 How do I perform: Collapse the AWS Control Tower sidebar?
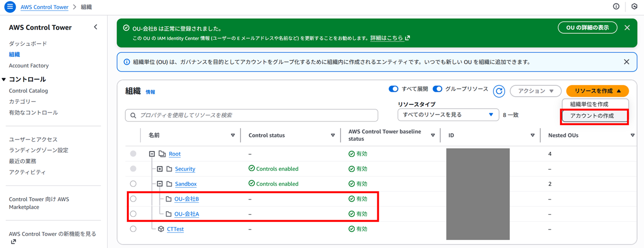click(x=96, y=27)
